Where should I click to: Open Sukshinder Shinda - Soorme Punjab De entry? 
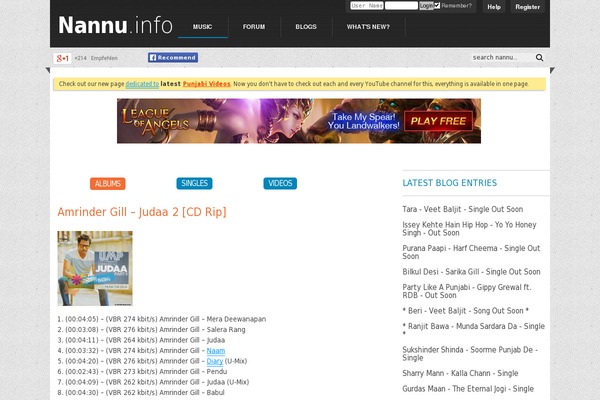[x=470, y=354]
